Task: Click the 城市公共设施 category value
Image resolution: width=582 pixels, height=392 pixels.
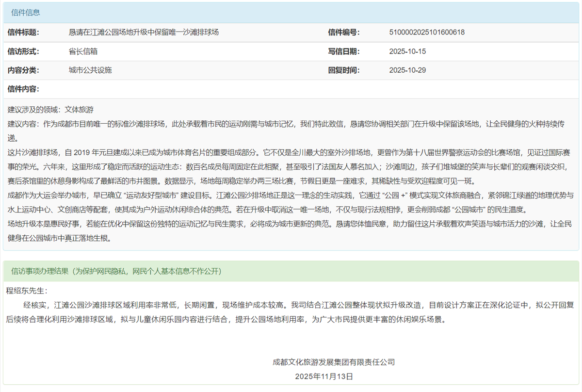Action: (x=90, y=70)
